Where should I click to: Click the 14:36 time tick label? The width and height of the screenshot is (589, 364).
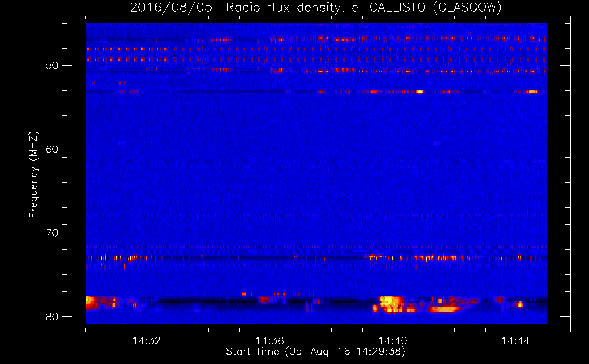click(x=270, y=341)
